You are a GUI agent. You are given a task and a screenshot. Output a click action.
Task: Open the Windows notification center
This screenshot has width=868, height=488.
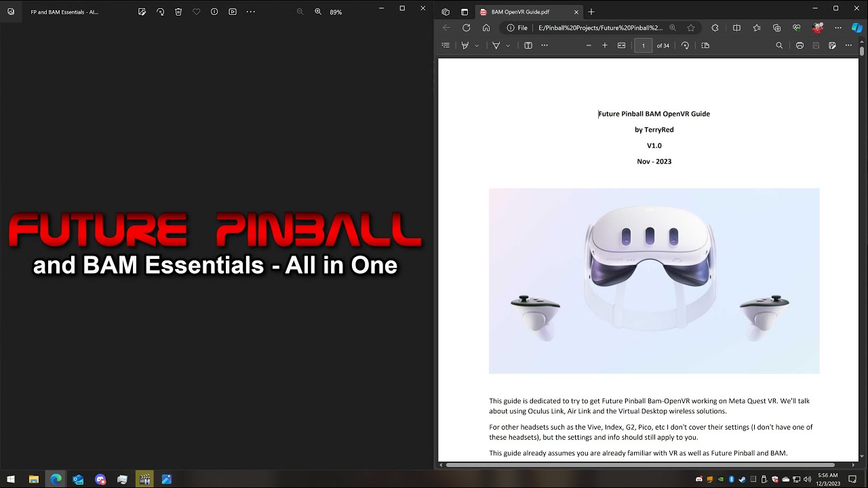click(x=853, y=479)
